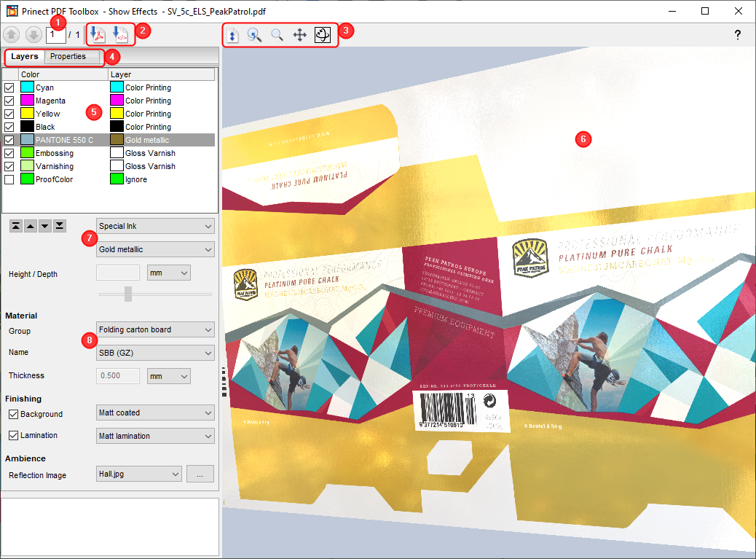Expand the Hall.jpg reflection image dropdown
Screen dimensions: 756x559
(139, 474)
